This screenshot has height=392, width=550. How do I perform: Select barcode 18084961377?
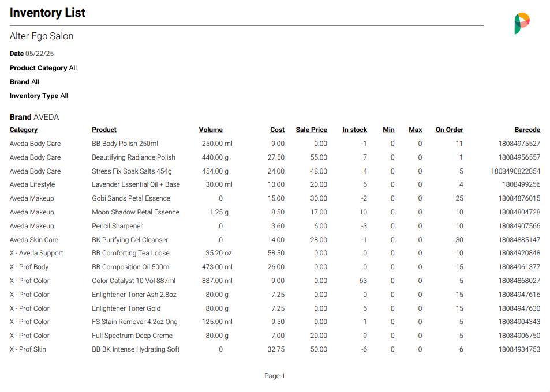(519, 267)
